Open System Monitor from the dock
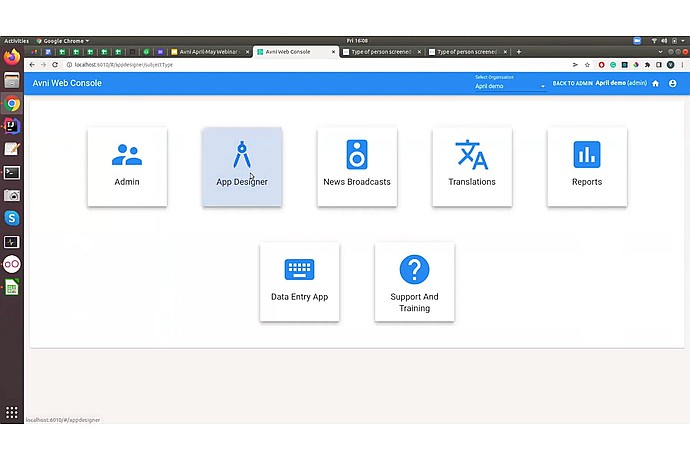This screenshot has width=690, height=460. (x=12, y=242)
